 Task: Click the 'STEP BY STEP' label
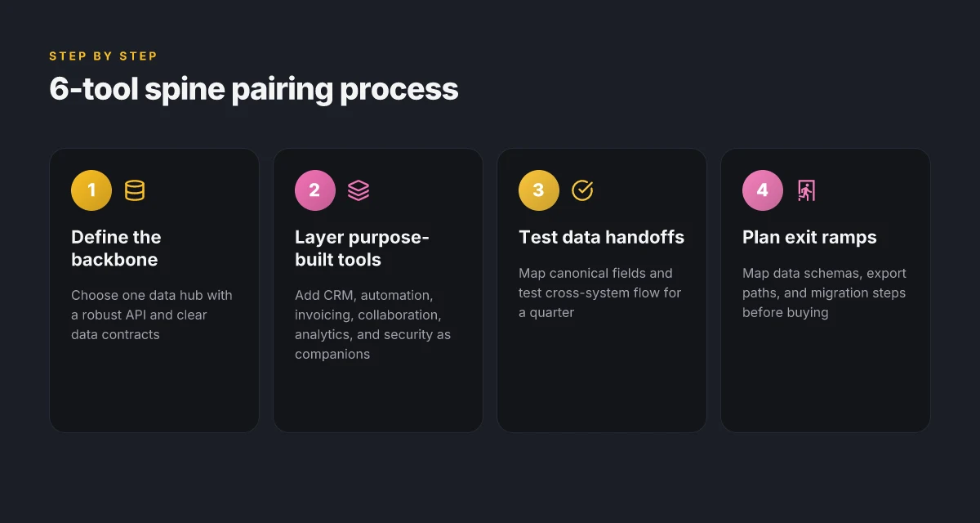(x=103, y=56)
